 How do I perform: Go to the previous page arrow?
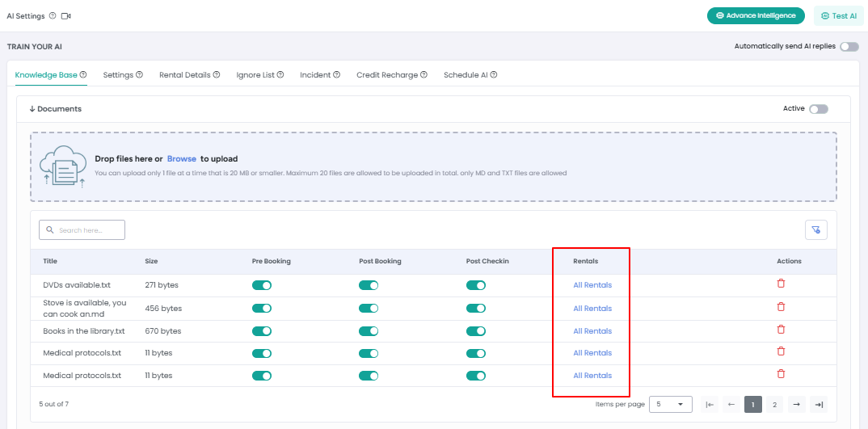point(731,405)
